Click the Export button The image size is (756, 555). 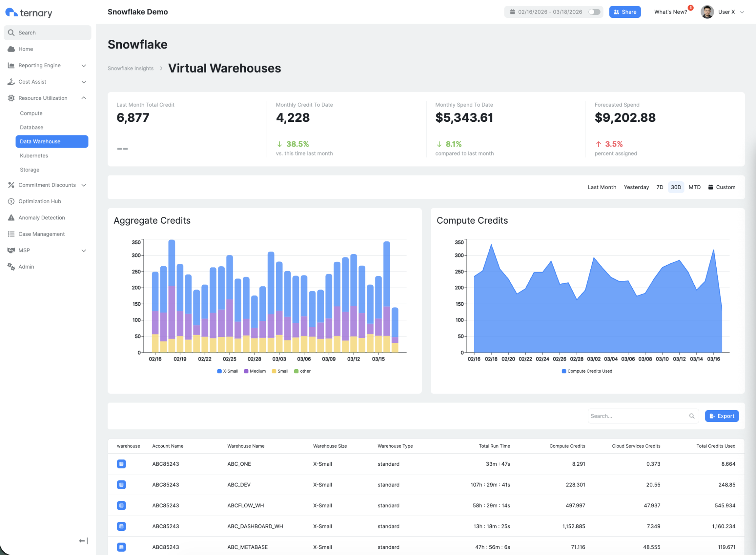pos(722,416)
